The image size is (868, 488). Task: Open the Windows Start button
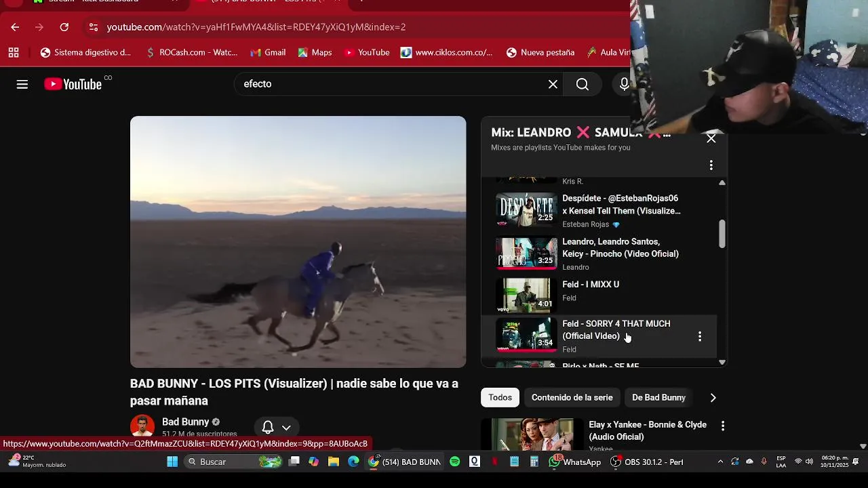pyautogui.click(x=172, y=462)
